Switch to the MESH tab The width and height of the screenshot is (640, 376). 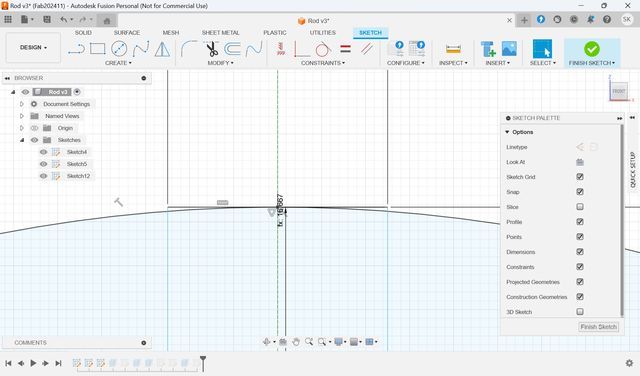[x=171, y=33]
